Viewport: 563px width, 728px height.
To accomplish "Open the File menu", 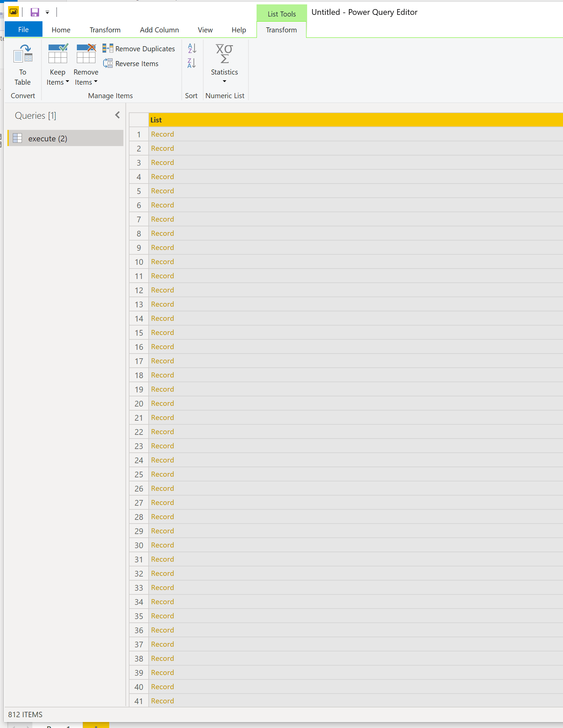I will [23, 30].
